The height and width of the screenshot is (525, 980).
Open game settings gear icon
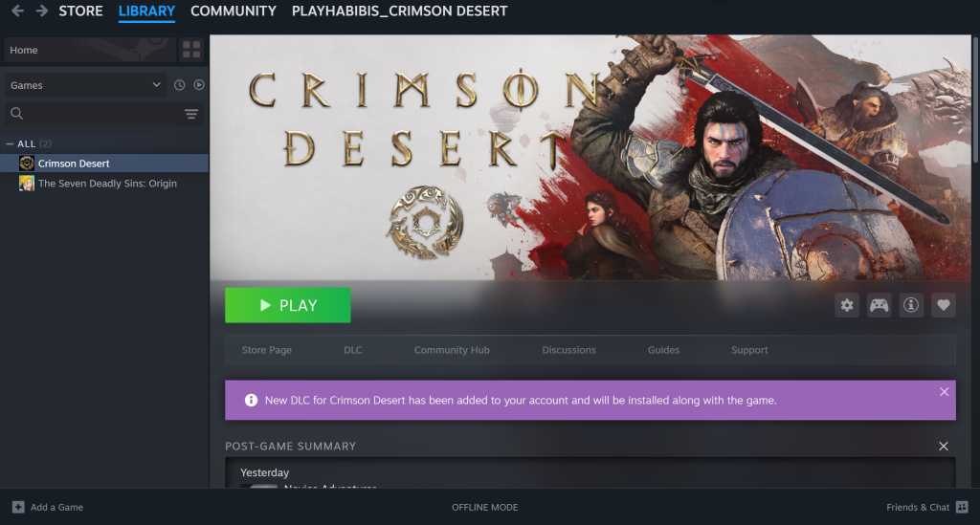pos(847,305)
